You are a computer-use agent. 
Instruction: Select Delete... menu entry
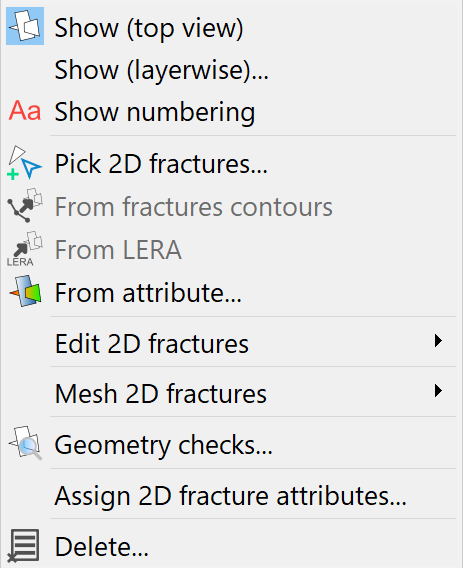231,546
